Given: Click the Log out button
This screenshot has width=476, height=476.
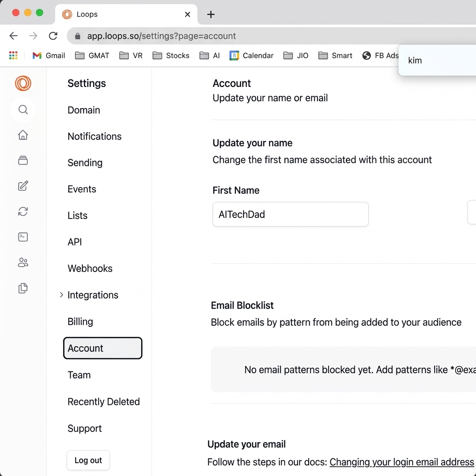Looking at the screenshot, I should [88, 460].
